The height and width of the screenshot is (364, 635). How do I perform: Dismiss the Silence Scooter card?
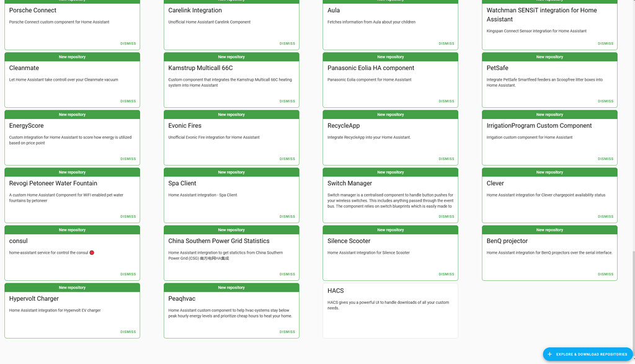446,274
